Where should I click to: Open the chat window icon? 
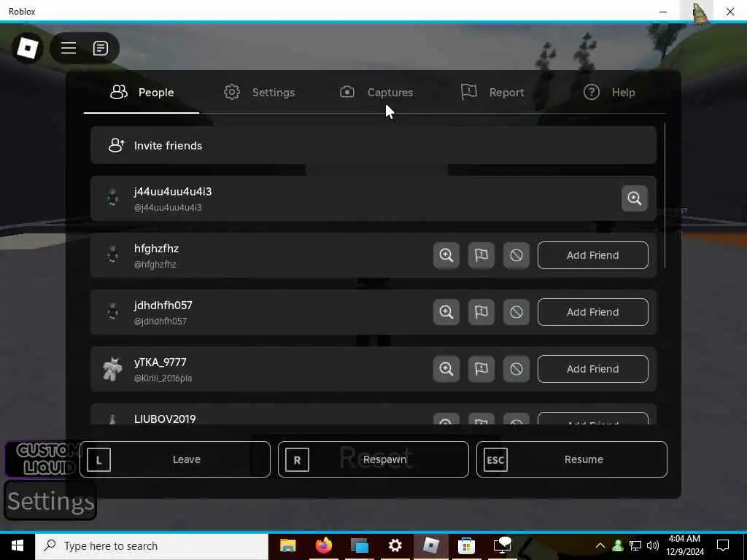click(x=101, y=48)
